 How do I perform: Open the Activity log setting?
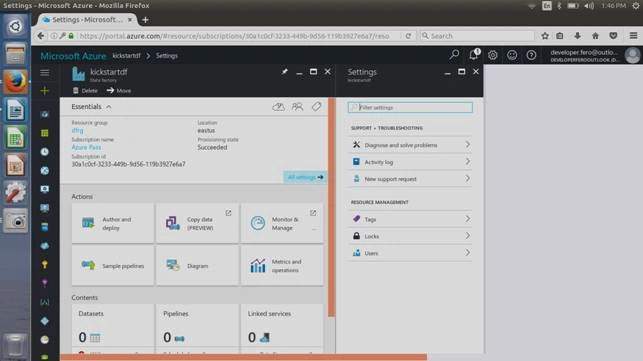click(410, 162)
